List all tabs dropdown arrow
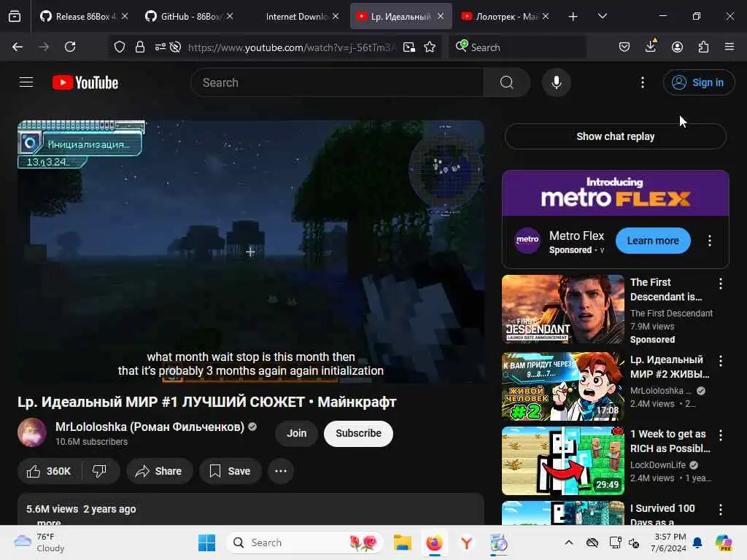Screen dimensions: 747x560 [x=602, y=16]
